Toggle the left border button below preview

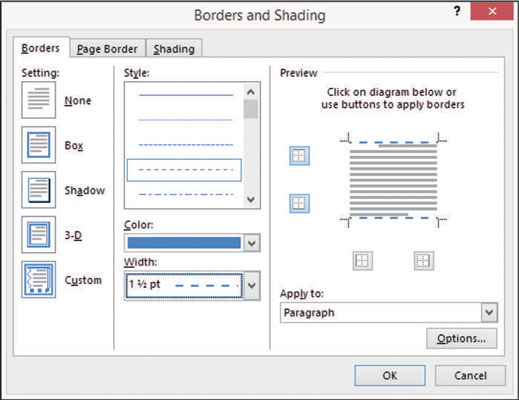[363, 261]
